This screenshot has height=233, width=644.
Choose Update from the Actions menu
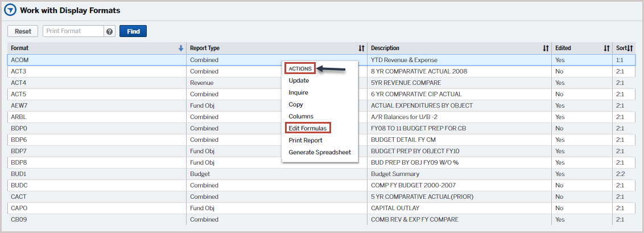pos(299,80)
